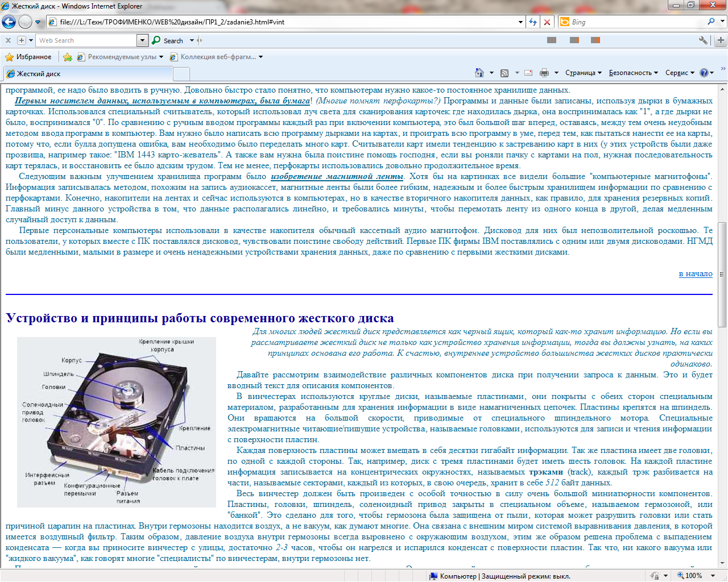Click the vertical scrollbar thumb
The height and width of the screenshot is (582, 728).
[722, 274]
